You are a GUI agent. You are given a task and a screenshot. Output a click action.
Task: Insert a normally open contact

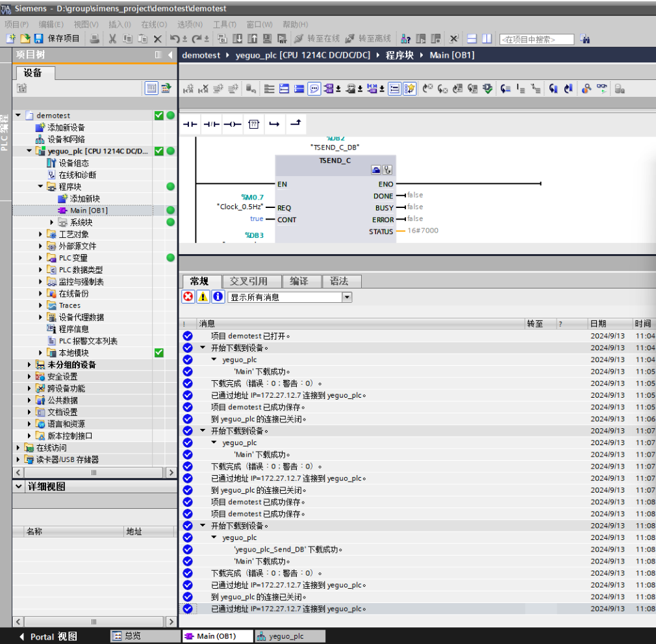point(190,124)
